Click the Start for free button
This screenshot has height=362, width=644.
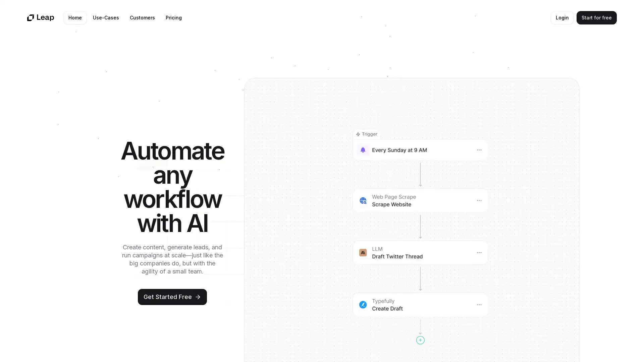596,18
